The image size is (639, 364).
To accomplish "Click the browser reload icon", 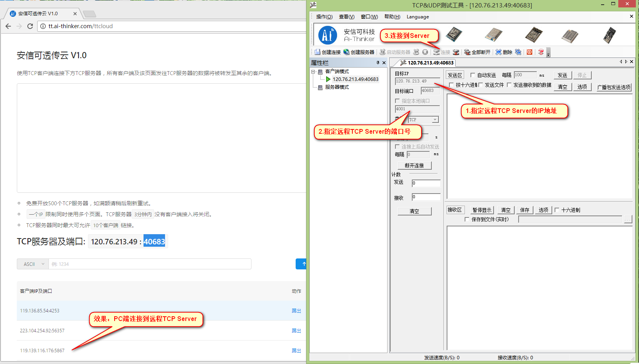I will point(30,26).
